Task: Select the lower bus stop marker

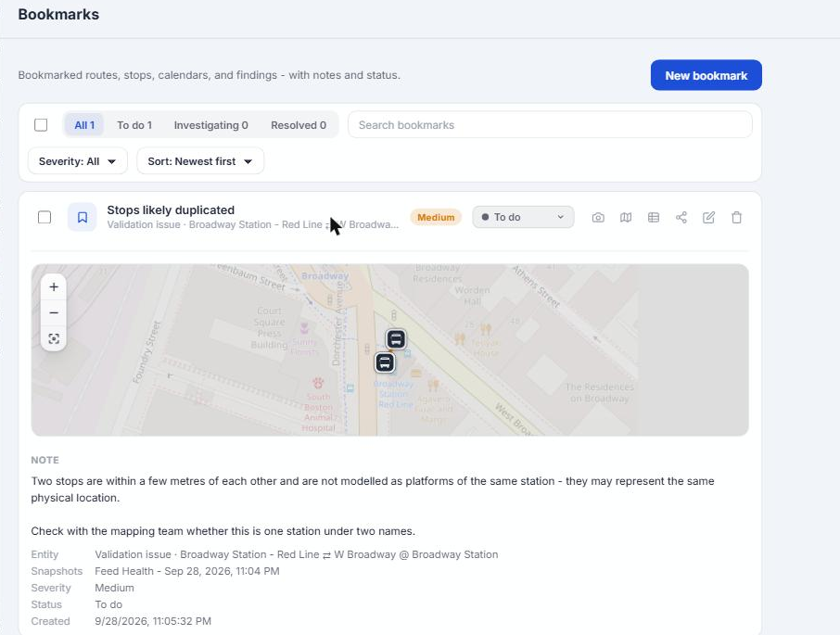Action: pyautogui.click(x=385, y=362)
